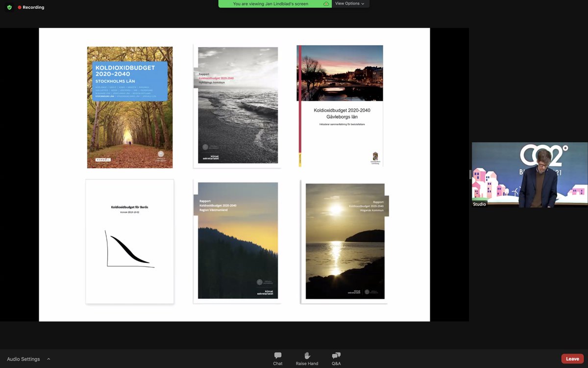The width and height of the screenshot is (588, 368).
Task: Leave the meeting with the Leave button
Action: (572, 359)
